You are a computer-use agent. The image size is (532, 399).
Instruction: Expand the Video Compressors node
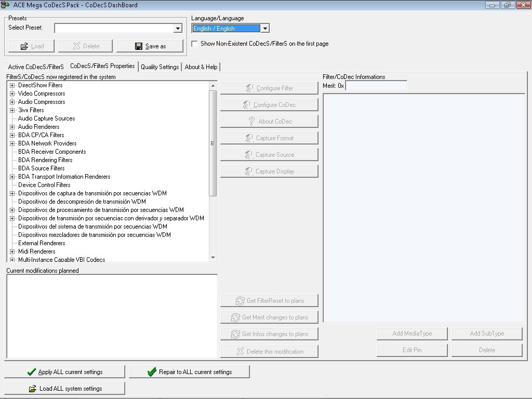click(x=12, y=94)
